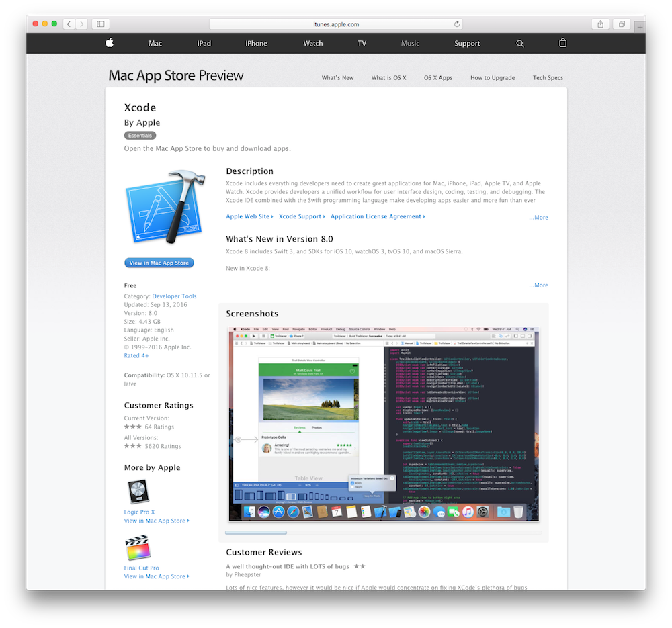Viewport: 672px width, 628px height.
Task: Expand What's New with ...More link
Action: point(538,285)
